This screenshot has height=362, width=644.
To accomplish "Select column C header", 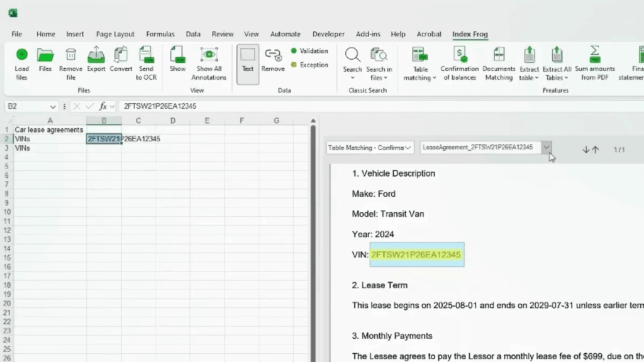I will (138, 121).
